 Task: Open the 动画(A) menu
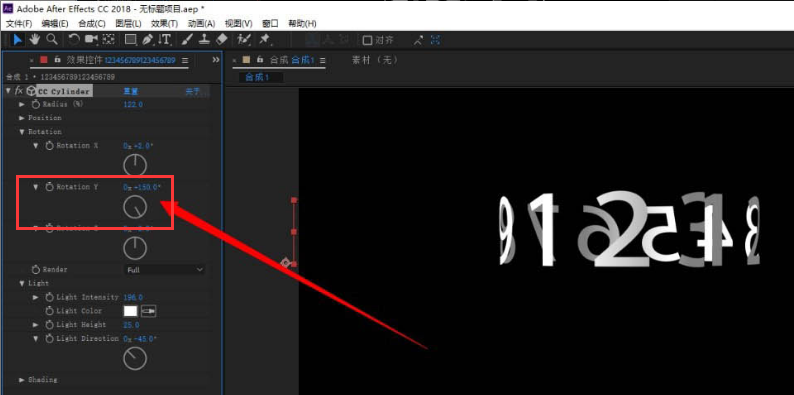[x=201, y=24]
